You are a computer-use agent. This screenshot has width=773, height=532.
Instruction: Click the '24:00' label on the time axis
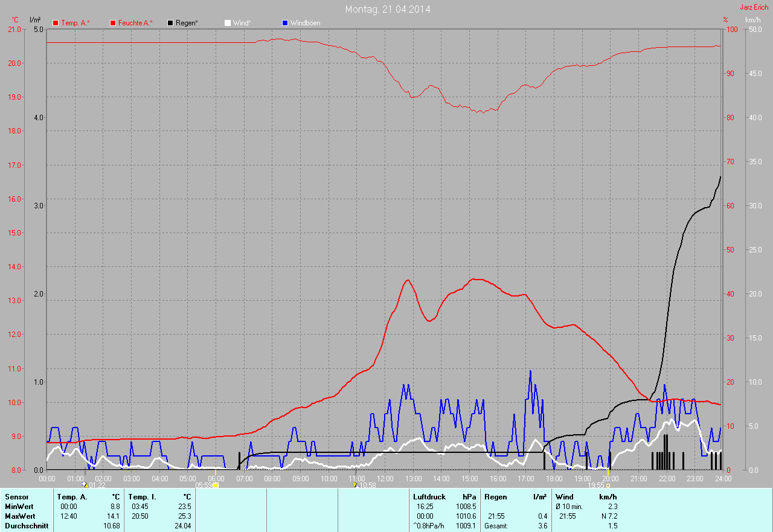[723, 479]
